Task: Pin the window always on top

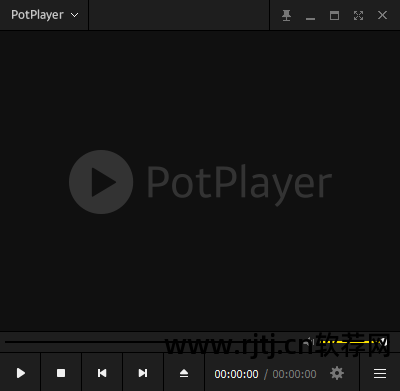Action: [286, 15]
